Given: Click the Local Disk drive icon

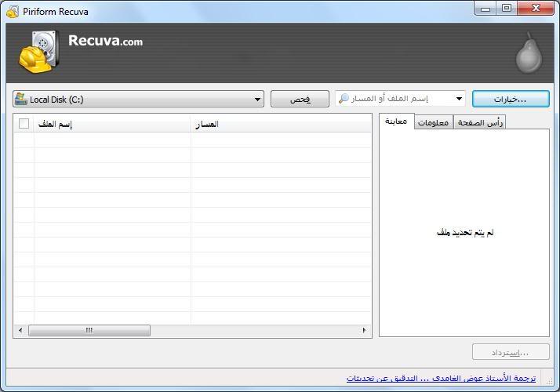Looking at the screenshot, I should (20, 99).
